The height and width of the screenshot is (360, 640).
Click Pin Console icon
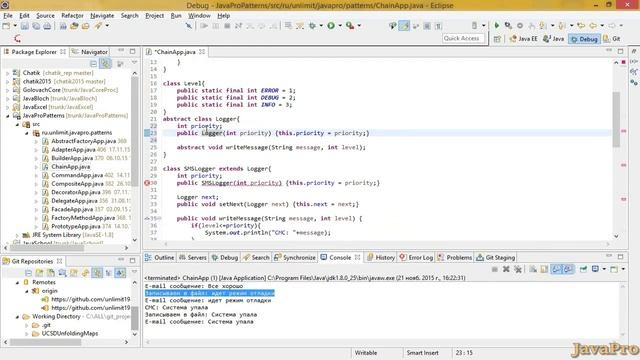tap(584, 269)
